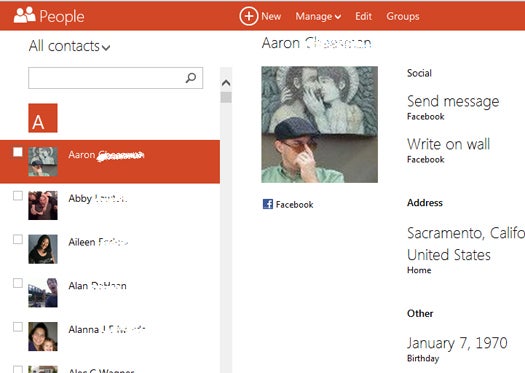Tick the checkbox for Aileen

point(18,239)
